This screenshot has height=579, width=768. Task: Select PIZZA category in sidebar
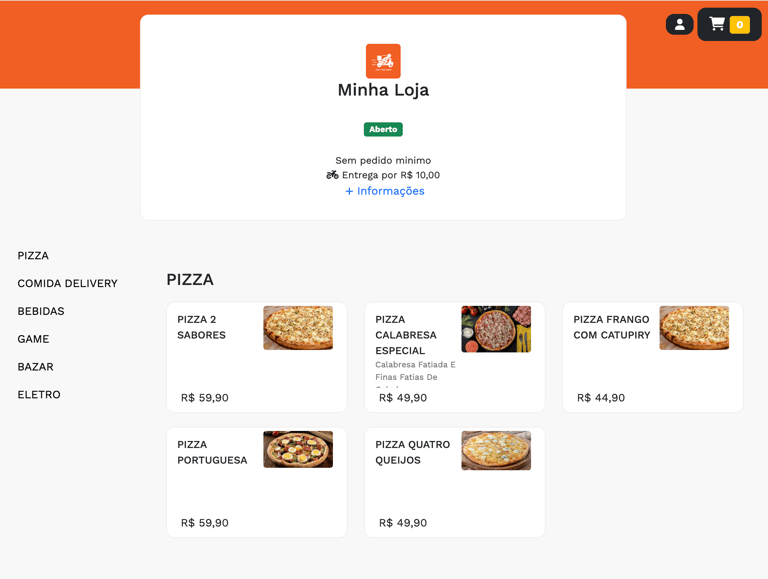(33, 256)
